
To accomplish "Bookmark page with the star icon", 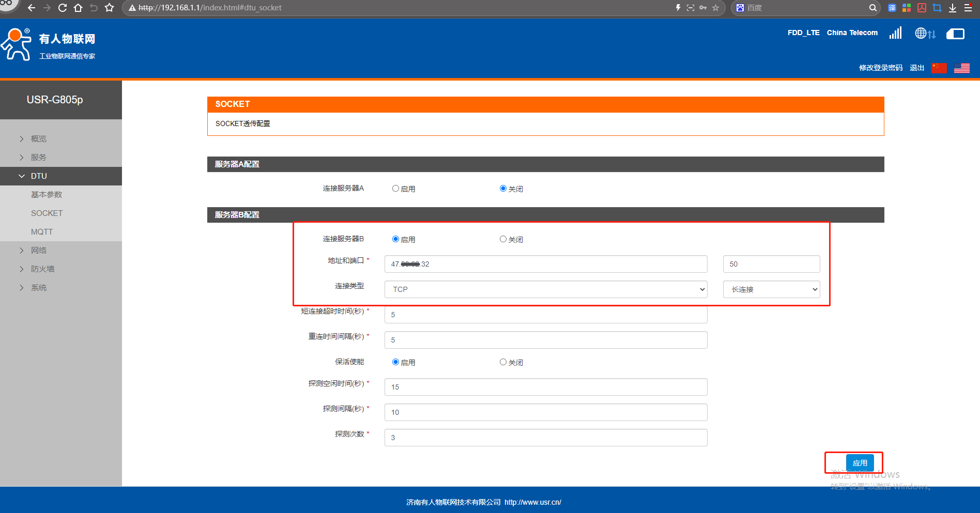I will (x=109, y=8).
